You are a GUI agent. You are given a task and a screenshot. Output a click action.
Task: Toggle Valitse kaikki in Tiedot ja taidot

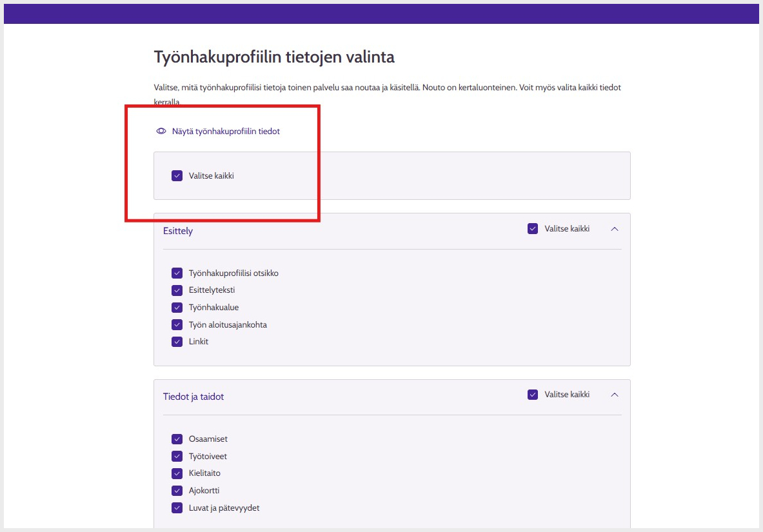(533, 395)
